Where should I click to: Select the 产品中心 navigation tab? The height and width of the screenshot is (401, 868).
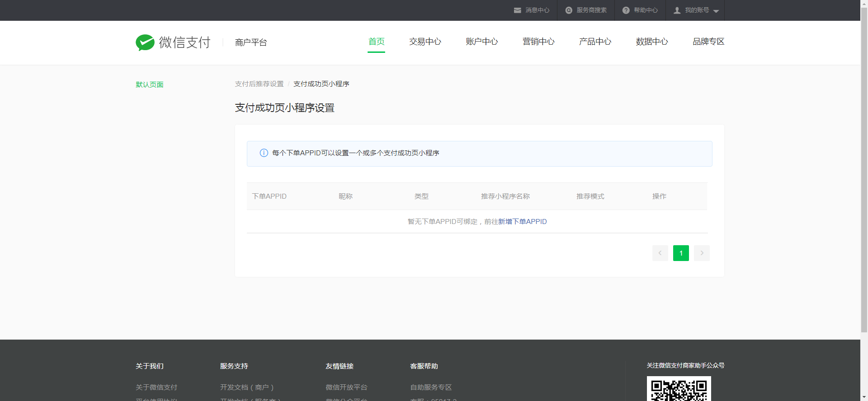point(595,42)
